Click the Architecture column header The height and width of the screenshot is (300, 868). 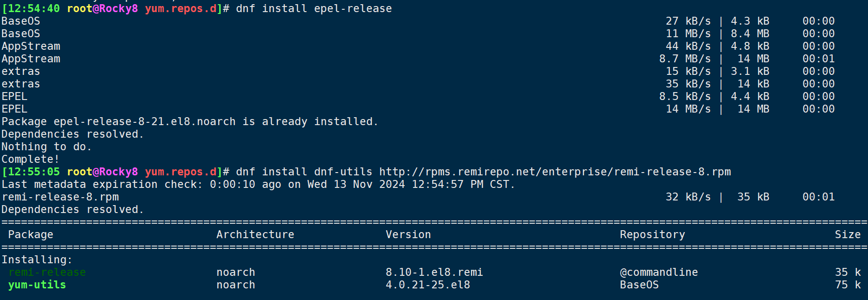(x=255, y=234)
